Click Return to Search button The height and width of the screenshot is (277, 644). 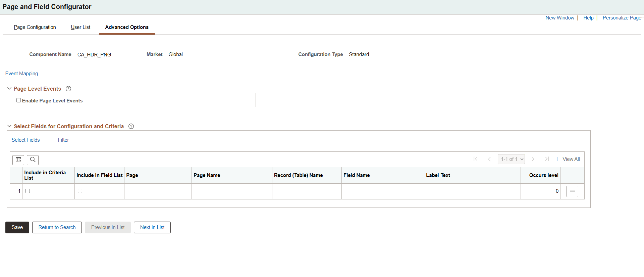57,227
